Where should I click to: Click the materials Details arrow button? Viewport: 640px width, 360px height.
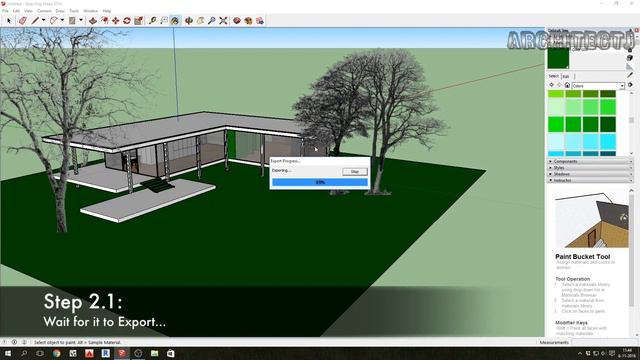tap(630, 85)
